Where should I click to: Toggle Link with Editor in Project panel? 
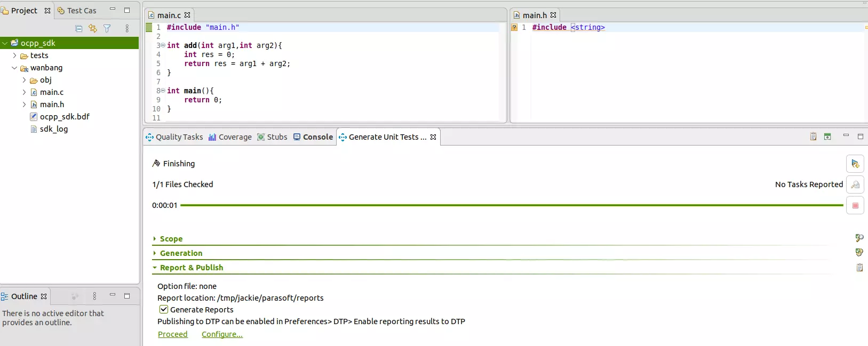pyautogui.click(x=93, y=29)
